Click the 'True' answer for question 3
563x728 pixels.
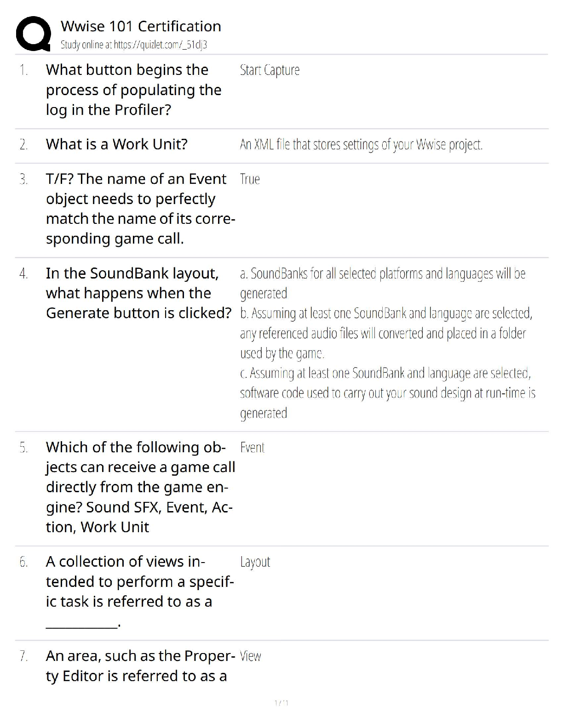pos(250,179)
